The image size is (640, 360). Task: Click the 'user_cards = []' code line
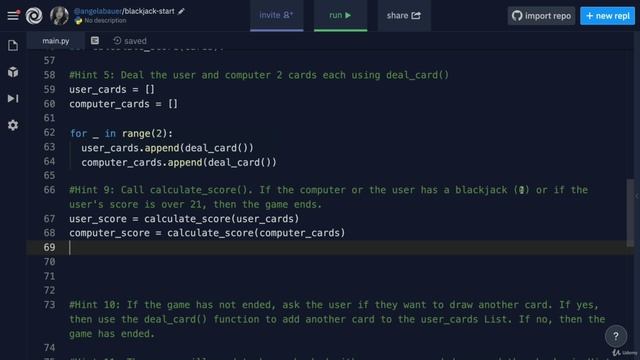pyautogui.click(x=112, y=89)
